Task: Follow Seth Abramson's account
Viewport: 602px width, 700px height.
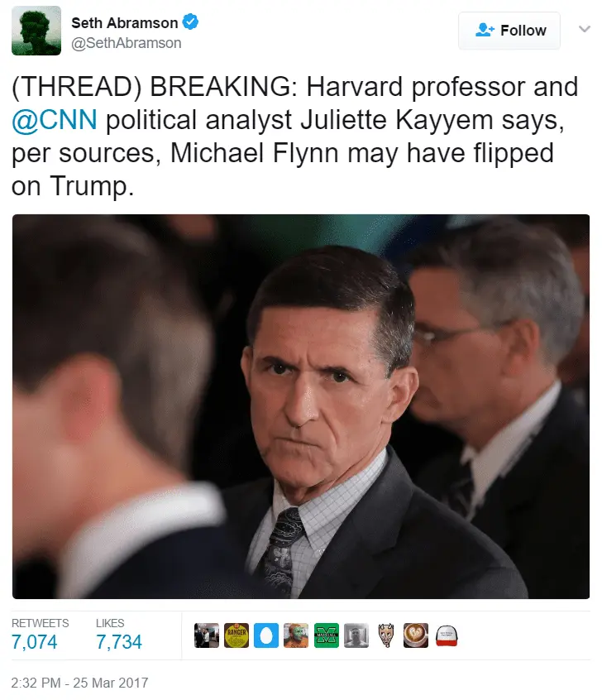Action: click(x=509, y=31)
